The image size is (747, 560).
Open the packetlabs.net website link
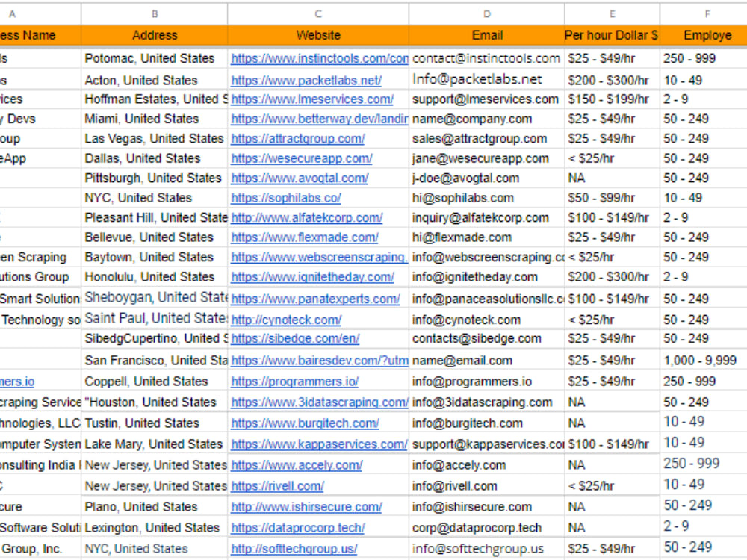(306, 81)
